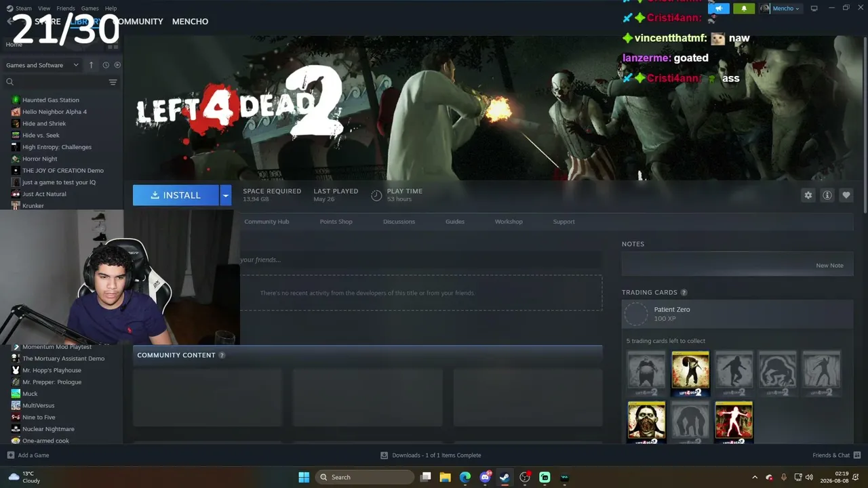Open the Left 4 Dead 2 settings gear
868x488 pixels.
[808, 195]
